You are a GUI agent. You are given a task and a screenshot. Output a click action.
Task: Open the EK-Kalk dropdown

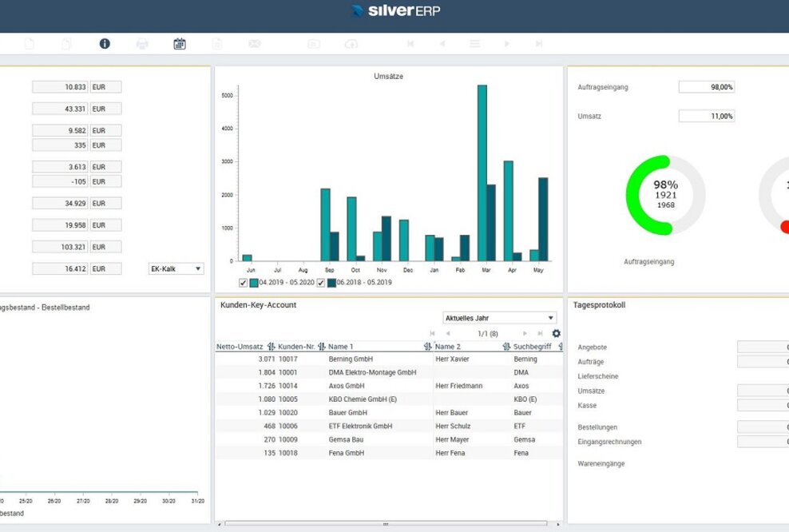point(176,269)
